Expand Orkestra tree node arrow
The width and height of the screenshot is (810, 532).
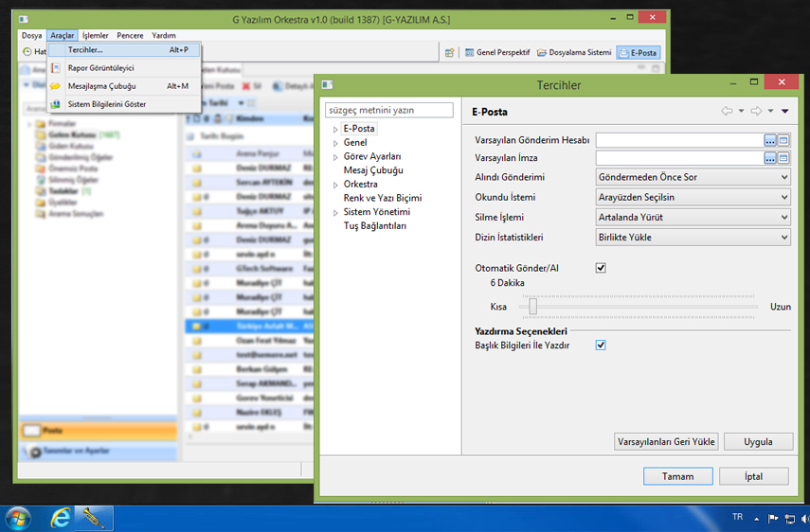click(335, 186)
